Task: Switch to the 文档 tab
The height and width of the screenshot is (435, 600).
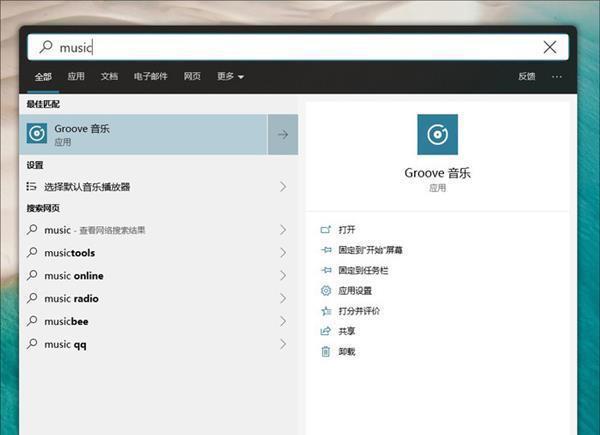Action: pyautogui.click(x=109, y=76)
